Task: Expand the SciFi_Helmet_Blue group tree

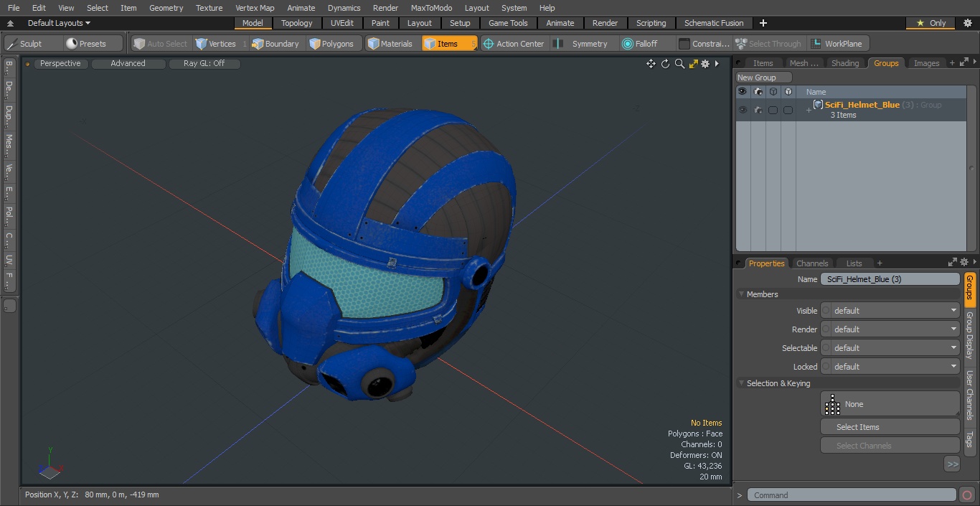Action: click(809, 110)
